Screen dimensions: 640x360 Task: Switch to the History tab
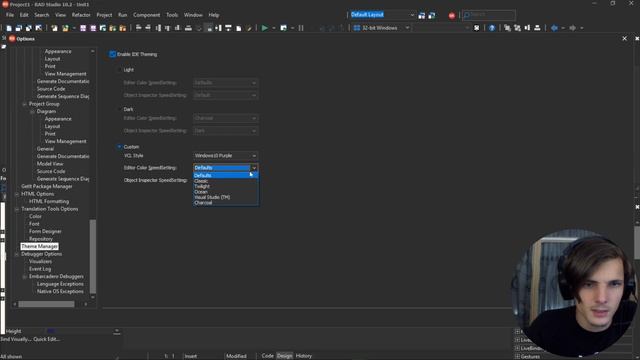(304, 356)
